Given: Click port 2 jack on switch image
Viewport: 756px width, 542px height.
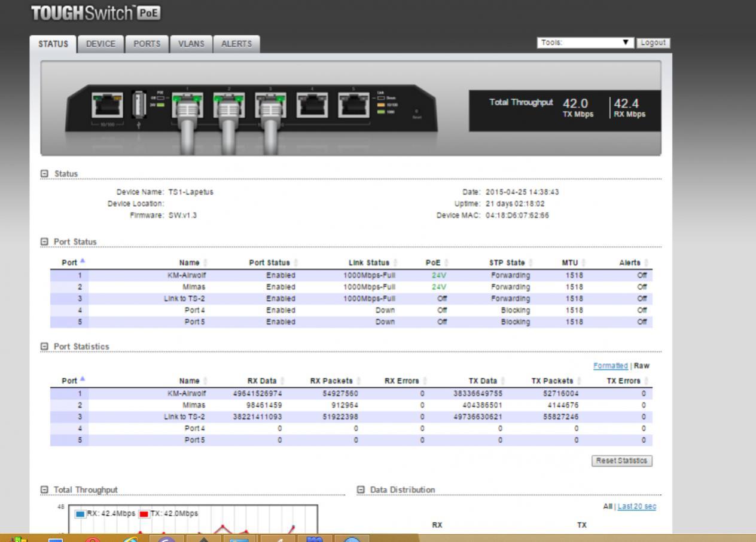Looking at the screenshot, I should (229, 106).
